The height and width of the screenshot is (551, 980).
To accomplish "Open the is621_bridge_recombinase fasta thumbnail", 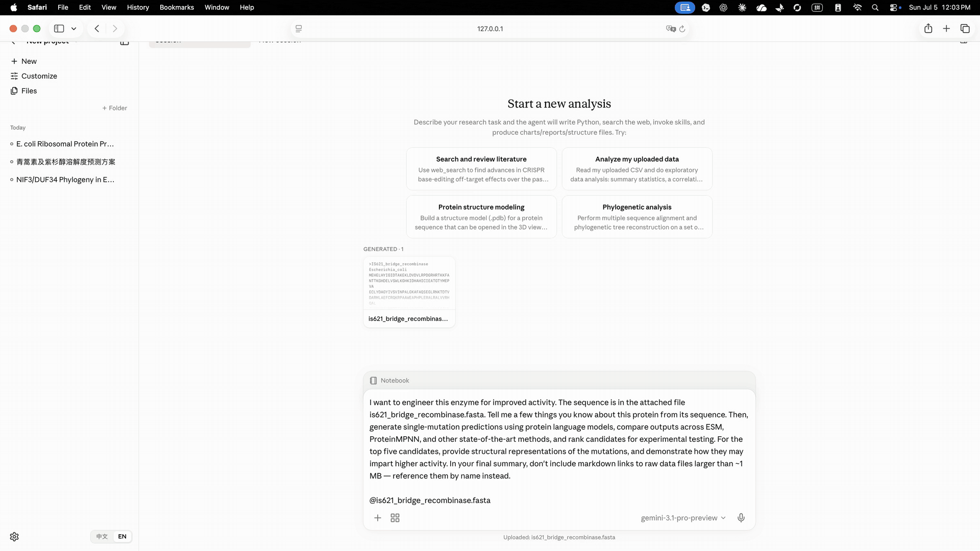I will click(x=409, y=292).
